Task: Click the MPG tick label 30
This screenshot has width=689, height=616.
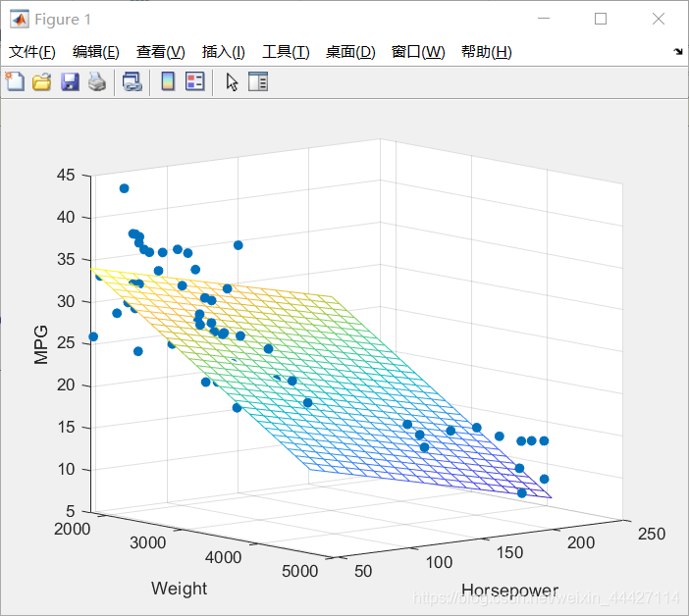Action: pos(66,302)
